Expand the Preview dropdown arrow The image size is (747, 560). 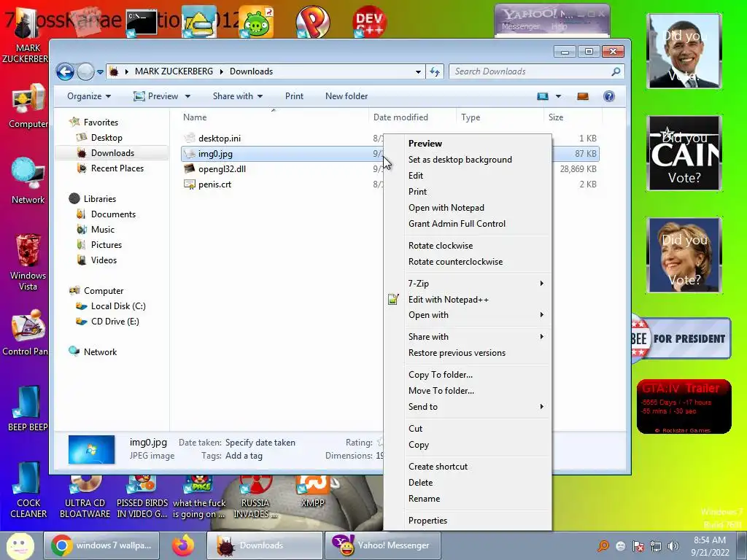(187, 96)
